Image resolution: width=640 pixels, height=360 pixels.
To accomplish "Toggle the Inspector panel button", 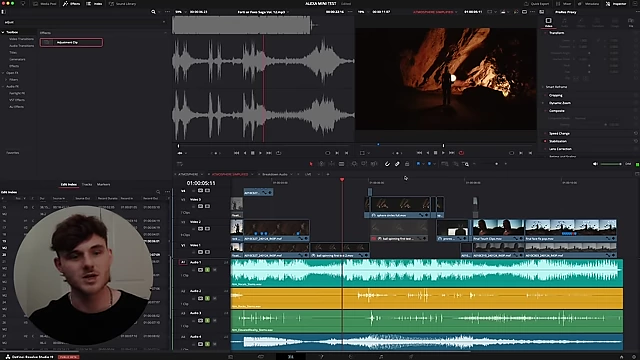I will (616, 4).
